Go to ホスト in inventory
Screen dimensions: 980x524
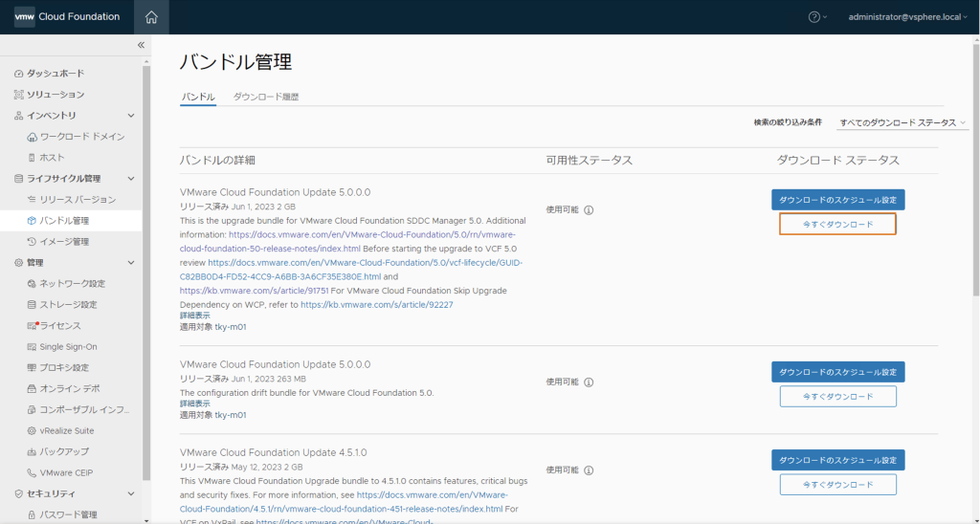point(52,158)
